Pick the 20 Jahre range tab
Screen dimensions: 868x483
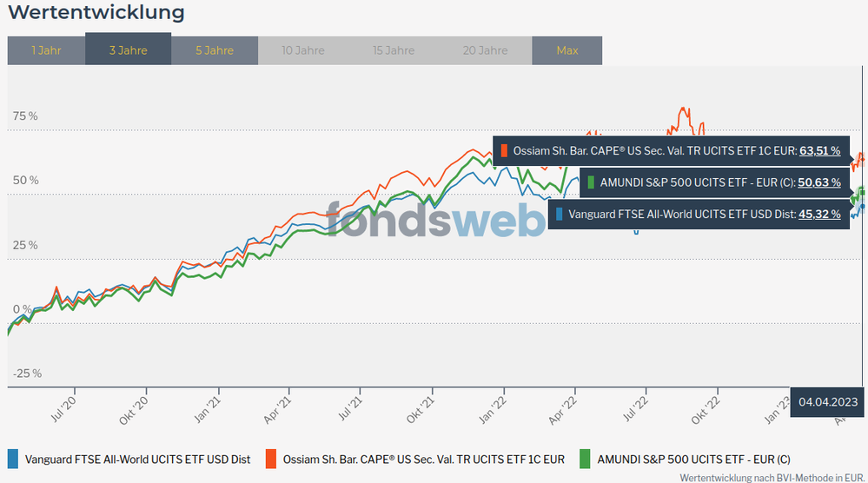pos(485,50)
